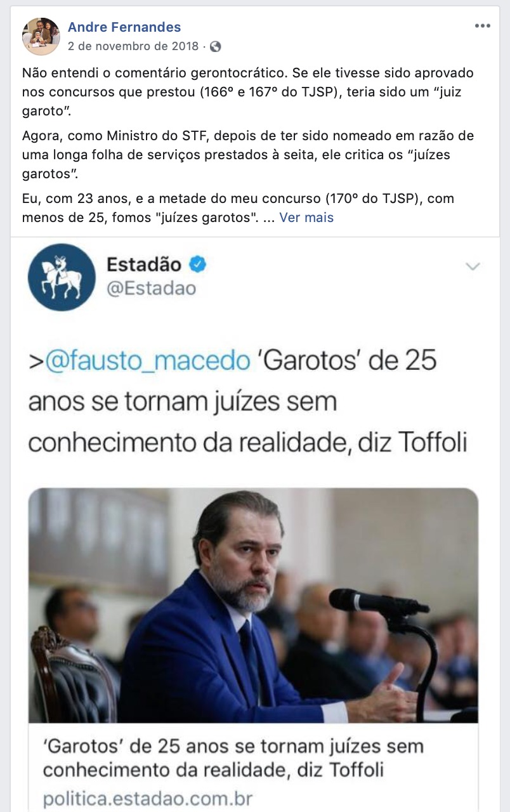Click the politica.estadao.com.br domain link

(x=148, y=799)
